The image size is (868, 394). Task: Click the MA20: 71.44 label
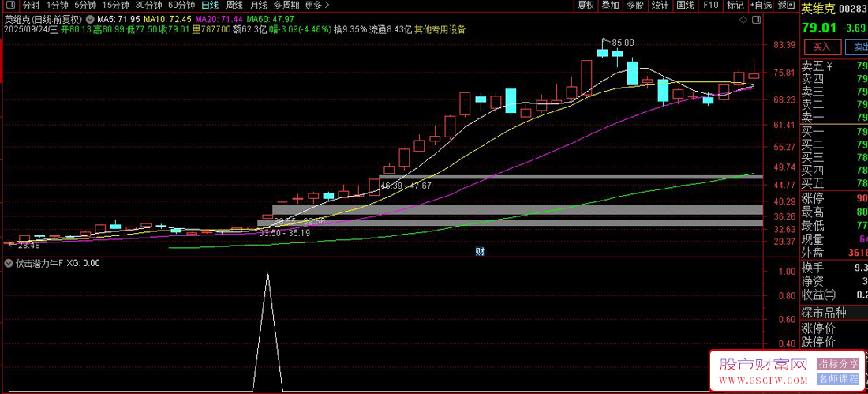(x=220, y=18)
